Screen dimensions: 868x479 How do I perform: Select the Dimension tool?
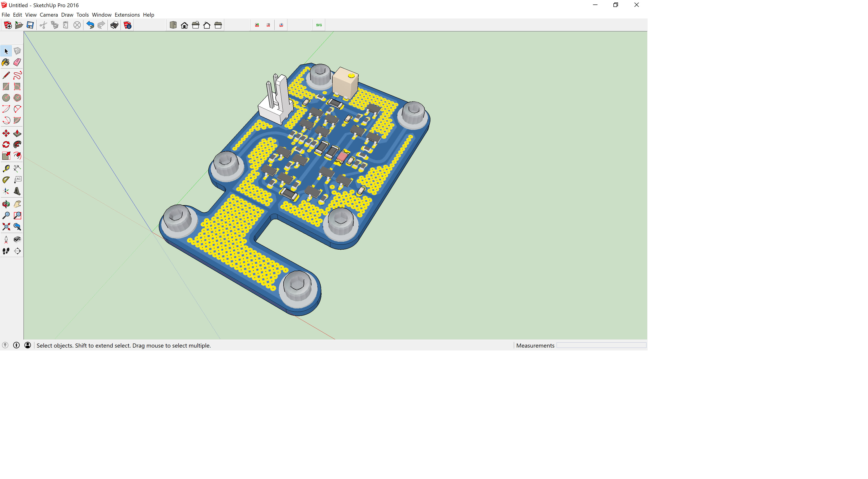[18, 169]
